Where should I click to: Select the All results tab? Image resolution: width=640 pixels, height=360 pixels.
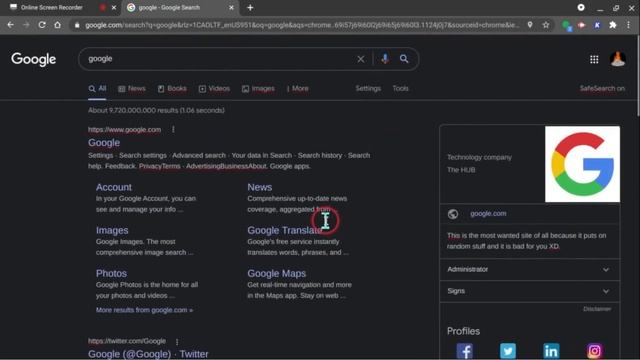point(97,89)
